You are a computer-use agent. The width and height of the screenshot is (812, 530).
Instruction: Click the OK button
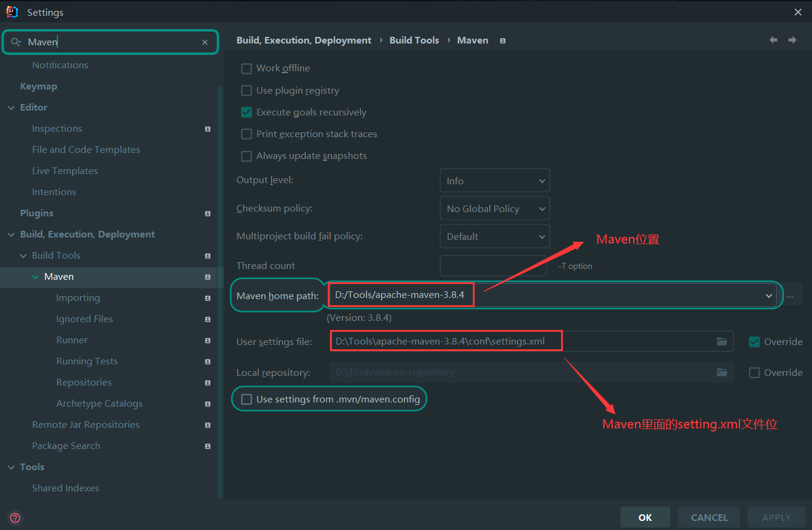tap(645, 517)
